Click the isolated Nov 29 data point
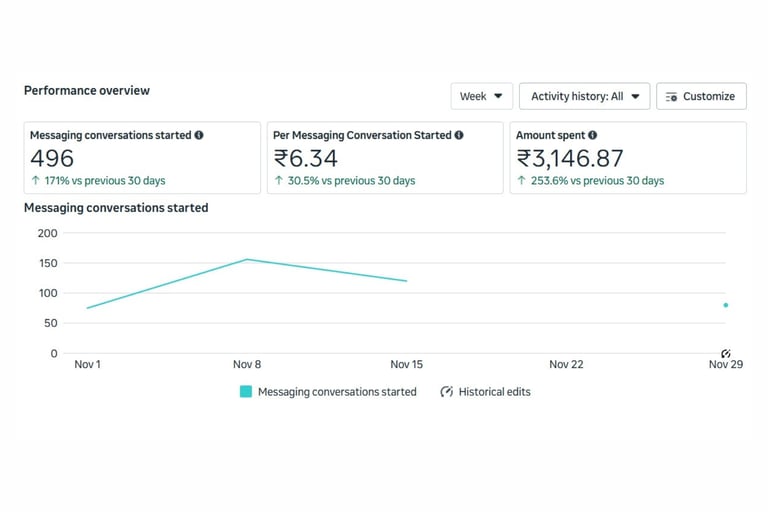The image size is (768, 512). [x=726, y=305]
